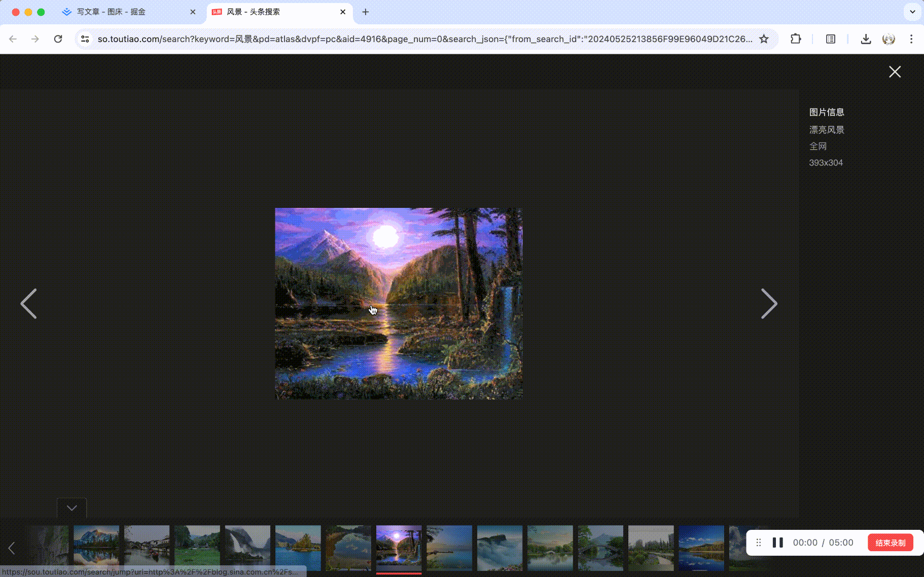
Task: Open the cliff above sea of clouds thumbnail
Action: (x=500, y=548)
